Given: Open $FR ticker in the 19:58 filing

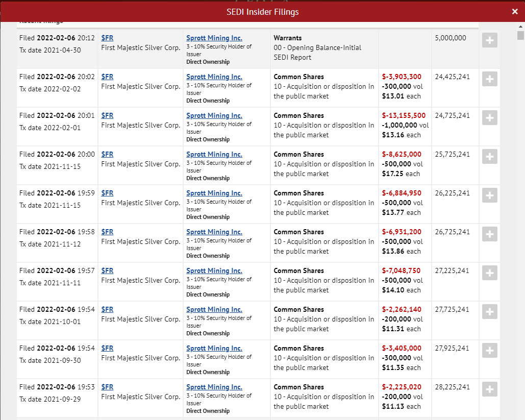Looking at the screenshot, I should (x=107, y=232).
